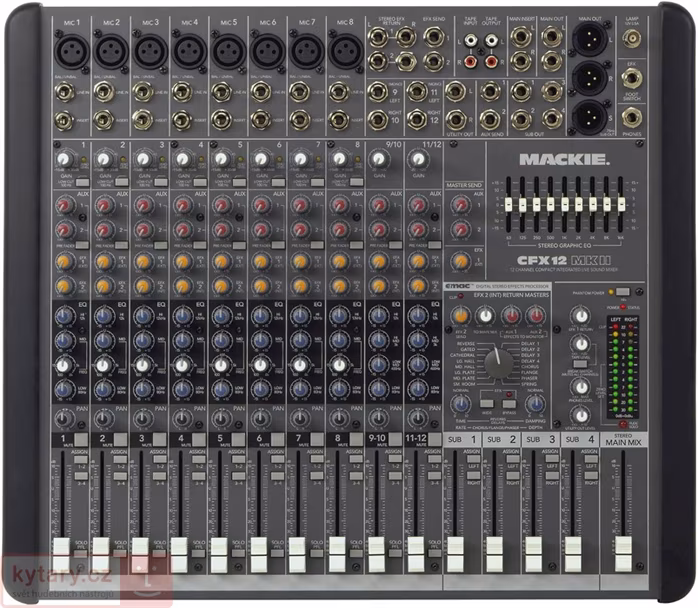
Task: Click the Sub 3 fader cap
Action: (x=533, y=555)
